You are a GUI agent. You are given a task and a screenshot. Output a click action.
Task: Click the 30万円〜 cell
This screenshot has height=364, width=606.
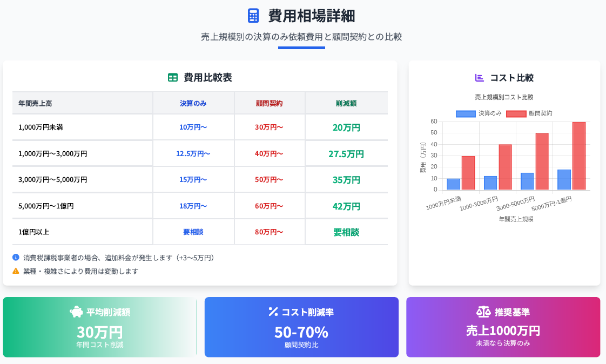pyautogui.click(x=270, y=127)
